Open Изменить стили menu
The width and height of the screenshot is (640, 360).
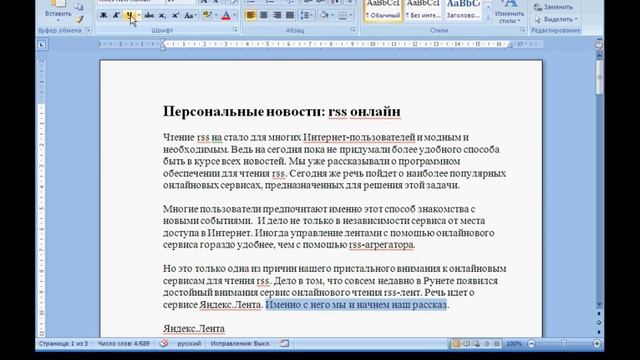pos(509,11)
